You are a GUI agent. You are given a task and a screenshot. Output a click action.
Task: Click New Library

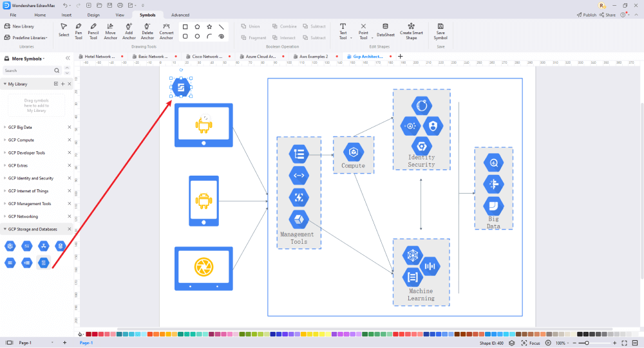[19, 26]
